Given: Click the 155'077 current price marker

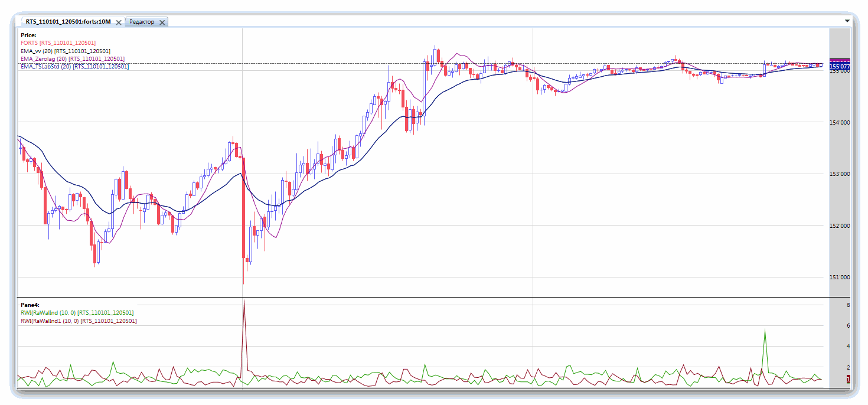Looking at the screenshot, I should click(840, 67).
